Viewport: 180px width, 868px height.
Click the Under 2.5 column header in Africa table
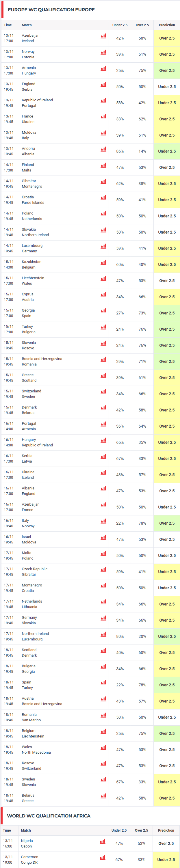tap(119, 830)
